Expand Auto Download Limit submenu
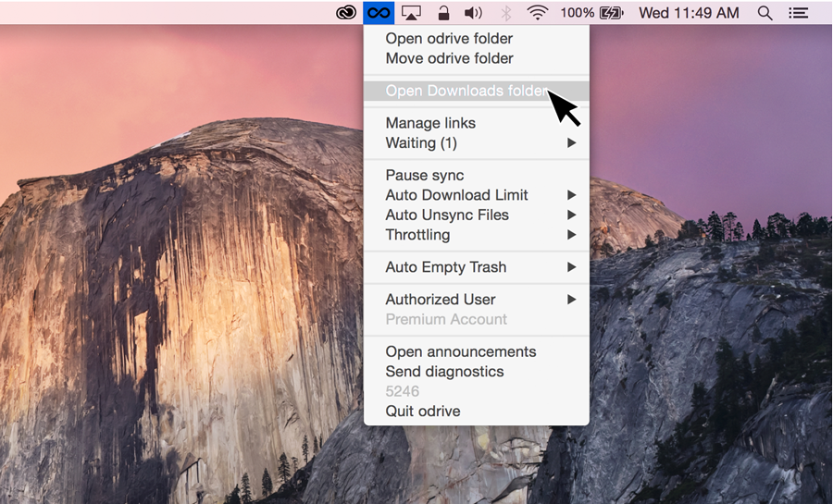The image size is (833, 504). click(477, 195)
